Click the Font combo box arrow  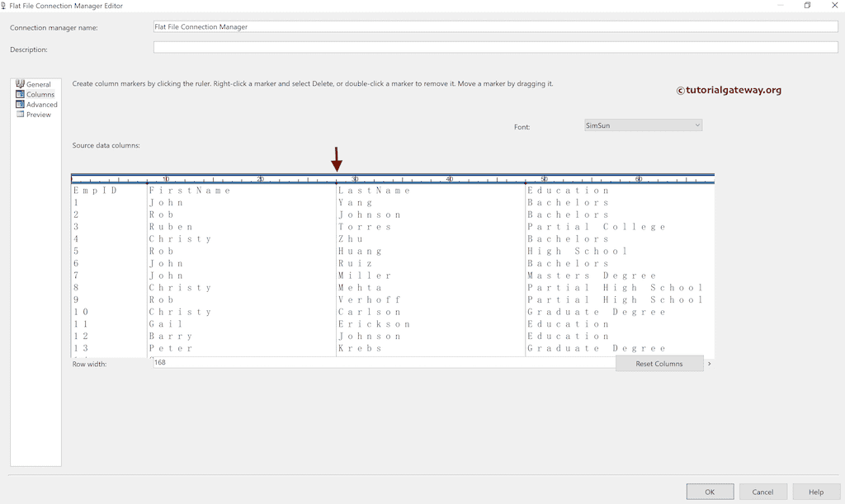pyautogui.click(x=697, y=125)
